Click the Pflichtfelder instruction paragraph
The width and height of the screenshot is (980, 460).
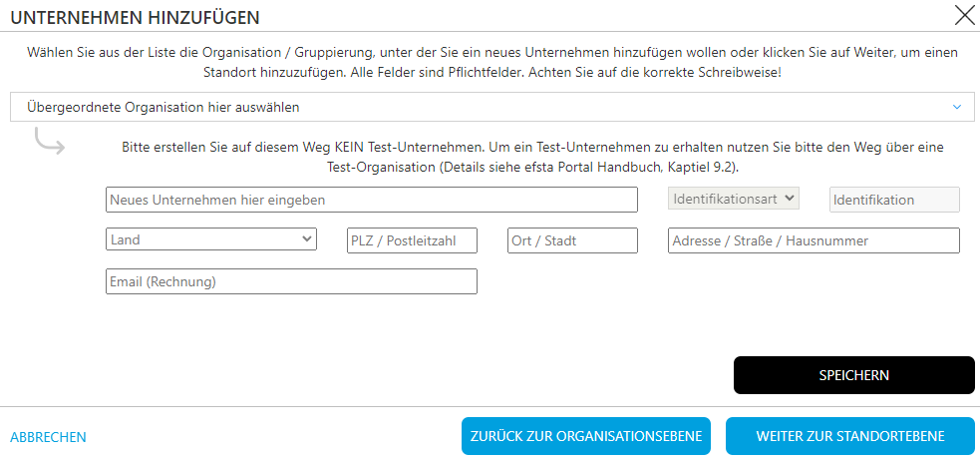492,63
